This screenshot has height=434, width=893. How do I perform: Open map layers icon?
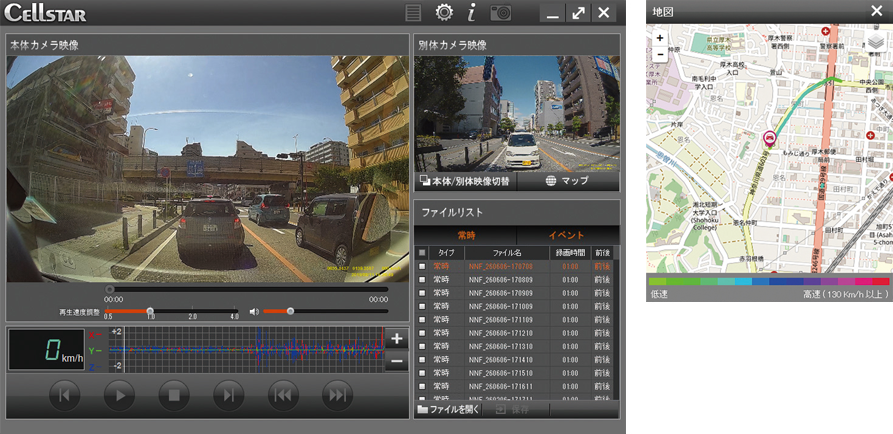876,44
